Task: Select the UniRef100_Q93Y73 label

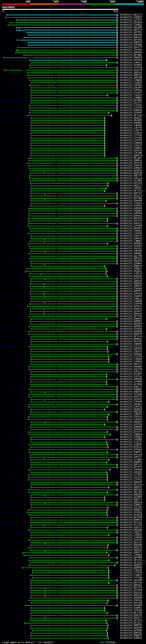Action: pyautogui.click(x=131, y=47)
